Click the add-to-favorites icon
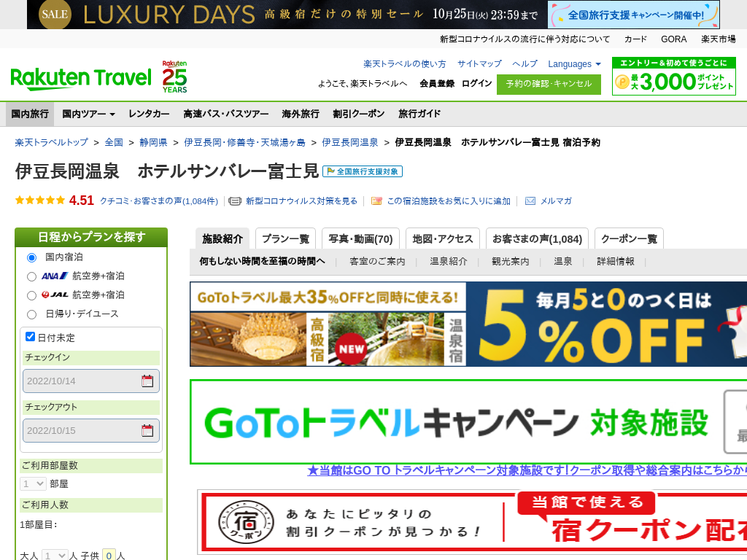This screenshot has height=560, width=747. point(376,201)
